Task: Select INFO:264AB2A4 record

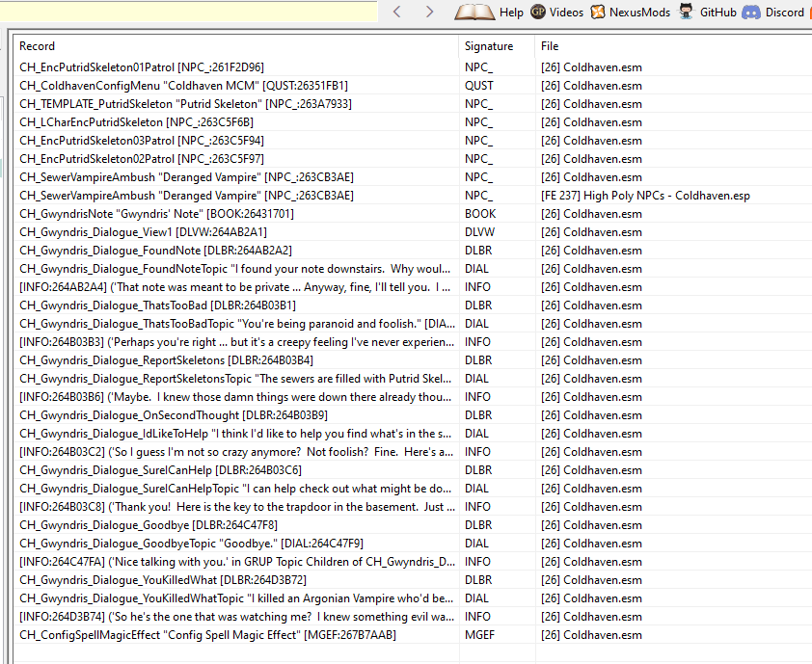Action: click(235, 287)
